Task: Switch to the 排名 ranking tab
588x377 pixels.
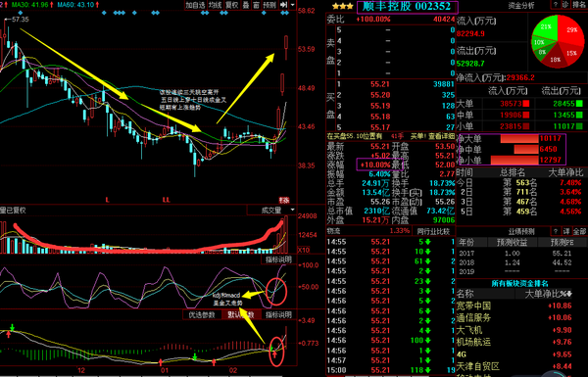Action: [579, 5]
